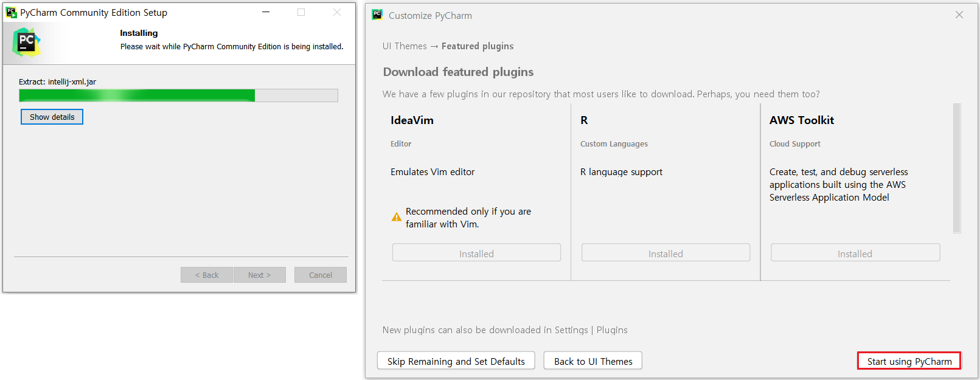Click 'Extract: intellij-xml.jar' status text
The height and width of the screenshot is (380, 980).
[57, 81]
